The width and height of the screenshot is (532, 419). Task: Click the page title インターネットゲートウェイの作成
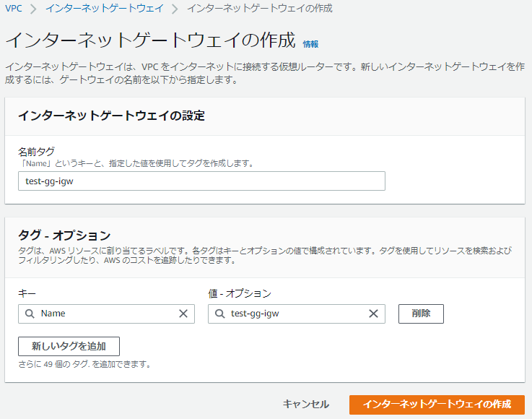coord(150,40)
